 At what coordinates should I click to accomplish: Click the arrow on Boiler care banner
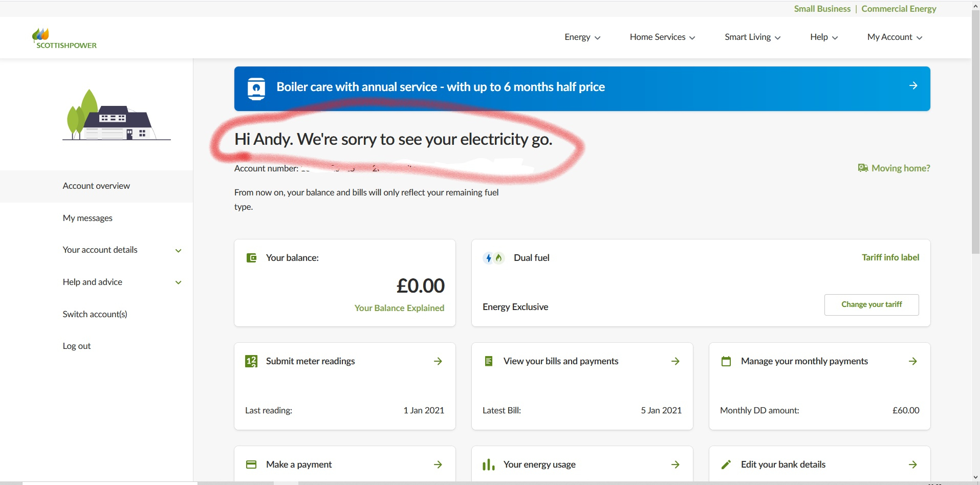coord(913,85)
